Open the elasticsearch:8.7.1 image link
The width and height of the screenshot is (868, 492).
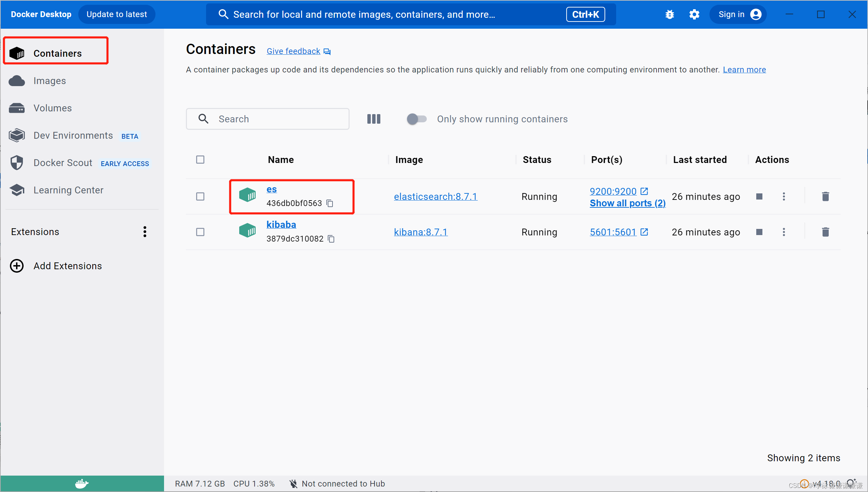[435, 196]
